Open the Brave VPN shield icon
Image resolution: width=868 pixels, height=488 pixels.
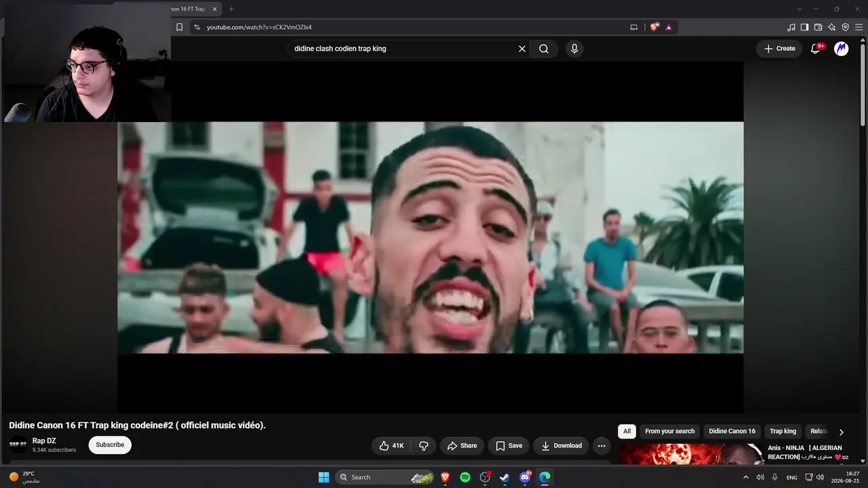click(x=845, y=27)
